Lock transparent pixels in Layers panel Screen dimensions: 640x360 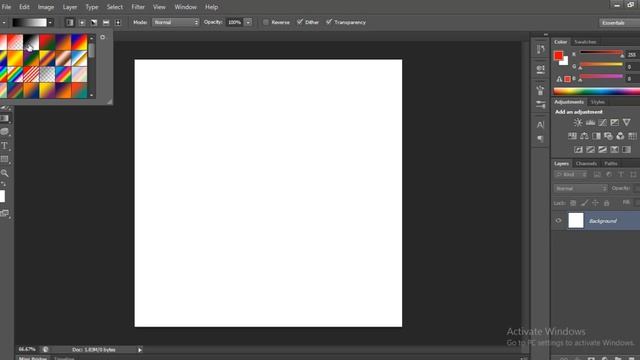573,203
